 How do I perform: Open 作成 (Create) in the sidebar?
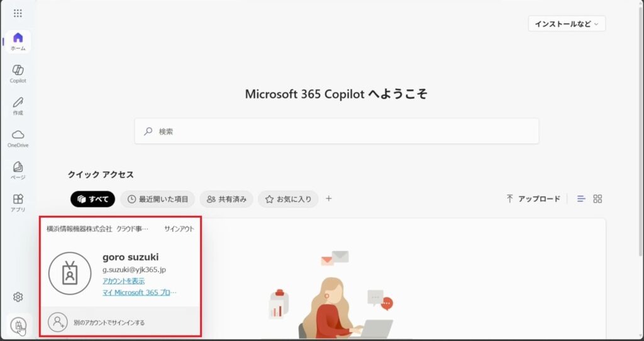click(x=18, y=106)
